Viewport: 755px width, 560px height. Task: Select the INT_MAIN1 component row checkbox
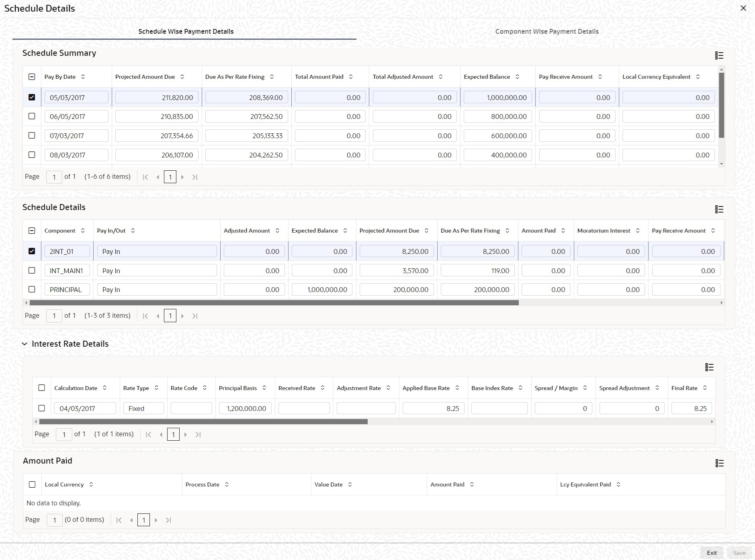pos(32,270)
